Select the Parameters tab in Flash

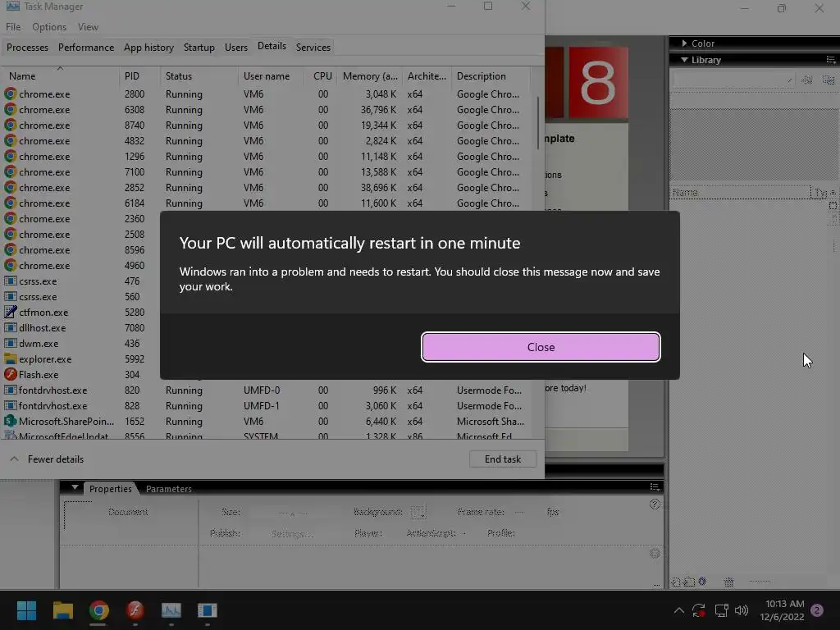[x=169, y=489]
